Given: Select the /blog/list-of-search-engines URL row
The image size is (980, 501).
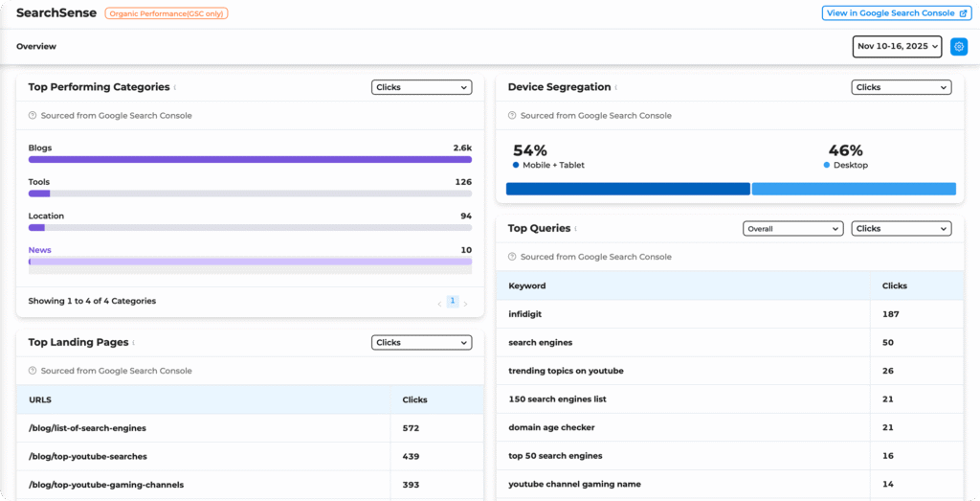Looking at the screenshot, I should click(x=87, y=428).
